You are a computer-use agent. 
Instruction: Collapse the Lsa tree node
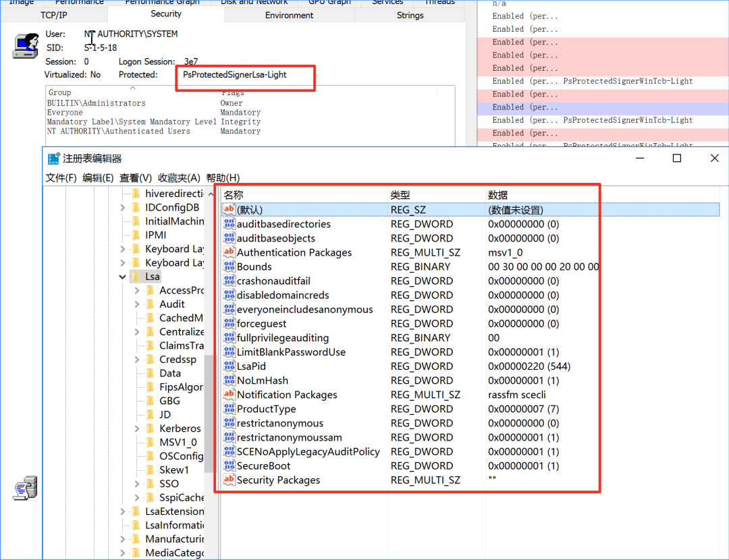pyautogui.click(x=123, y=277)
